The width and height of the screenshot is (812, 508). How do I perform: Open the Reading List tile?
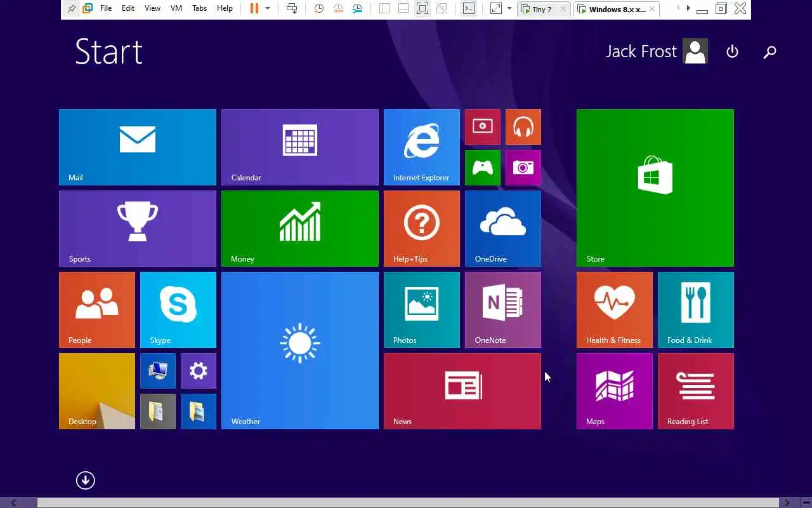click(x=696, y=391)
